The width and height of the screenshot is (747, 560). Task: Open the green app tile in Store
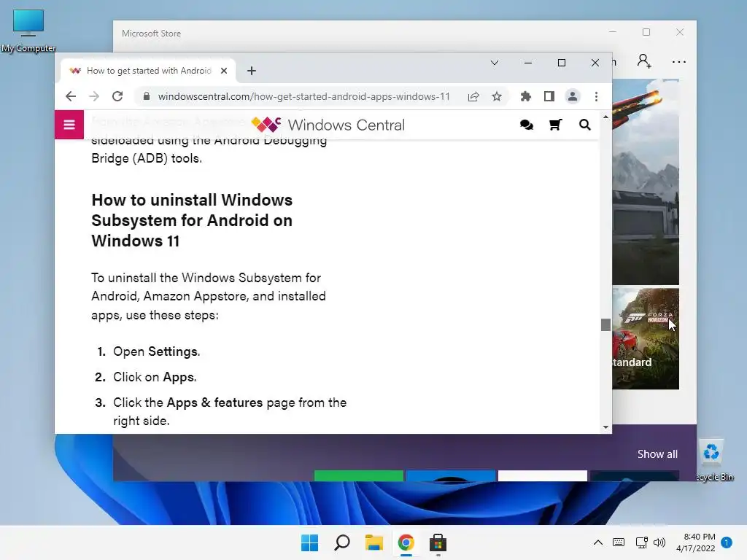tap(359, 475)
